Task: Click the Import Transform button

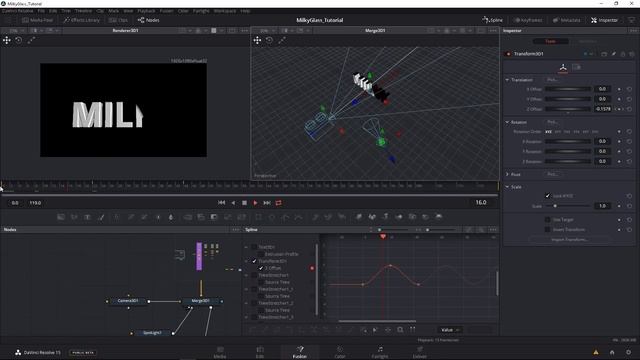Action: pyautogui.click(x=569, y=240)
